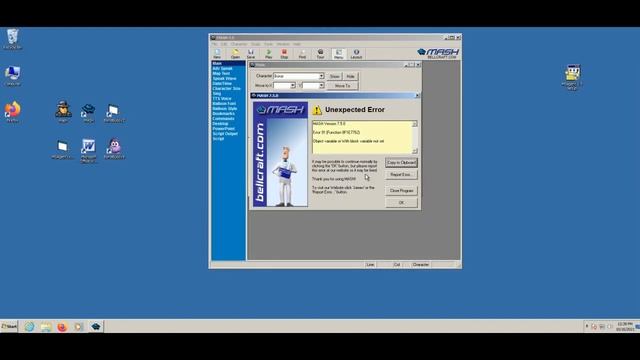Click the Hide character button
The width and height of the screenshot is (640, 360).
350,76
